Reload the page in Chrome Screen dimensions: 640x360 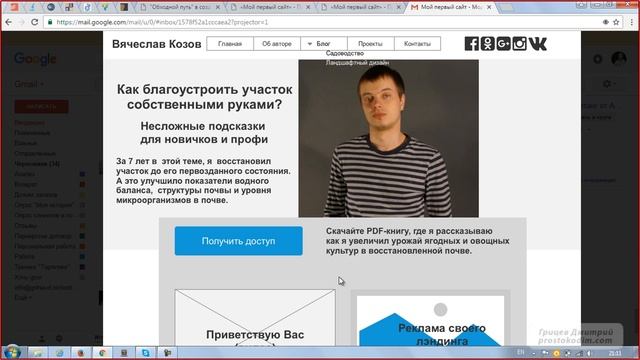(35, 22)
